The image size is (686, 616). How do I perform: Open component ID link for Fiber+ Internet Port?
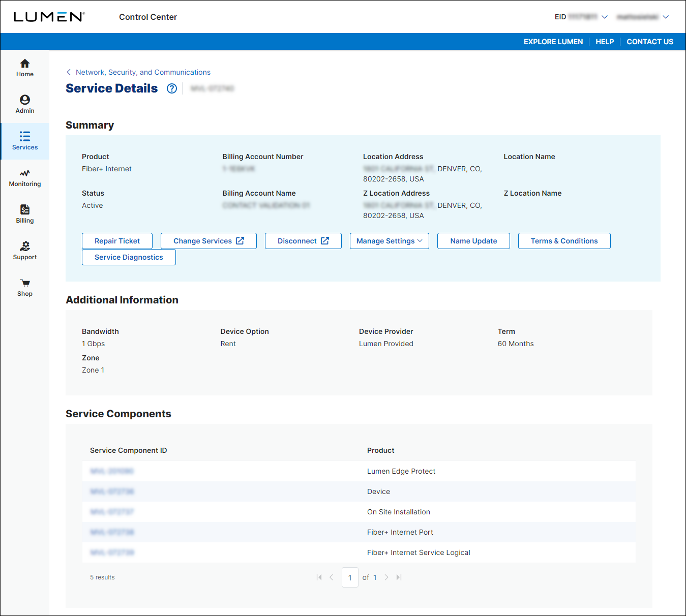click(x=112, y=532)
